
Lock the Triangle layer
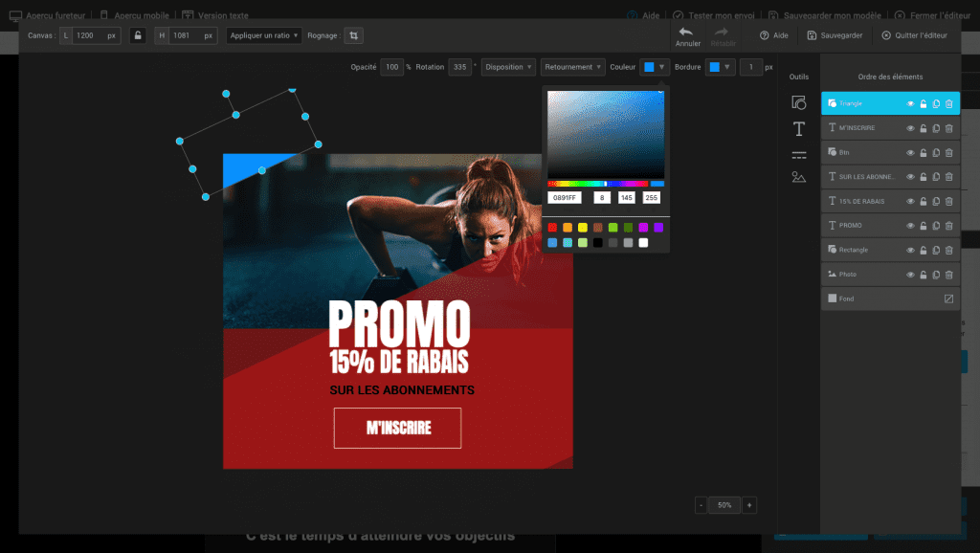click(x=924, y=103)
